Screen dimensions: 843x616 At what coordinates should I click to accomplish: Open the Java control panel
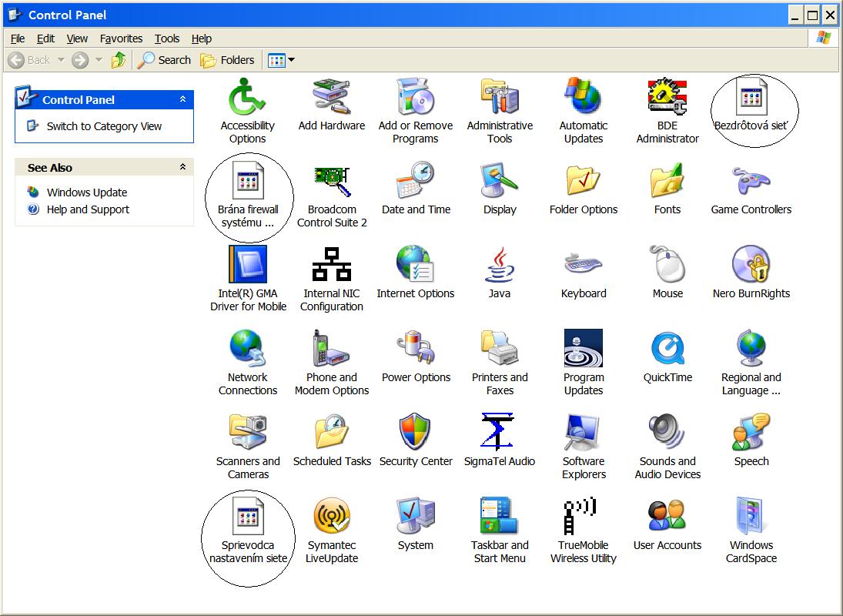coord(499,266)
